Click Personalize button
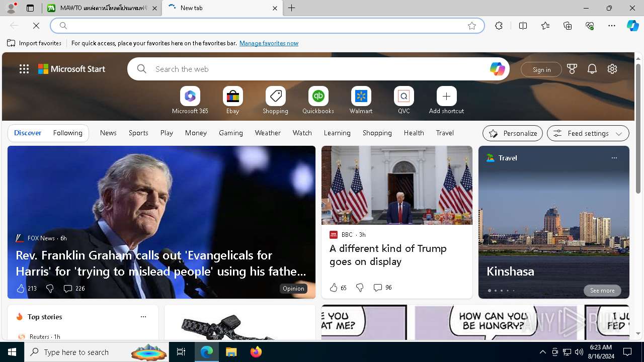The width and height of the screenshot is (644, 362). click(x=513, y=133)
